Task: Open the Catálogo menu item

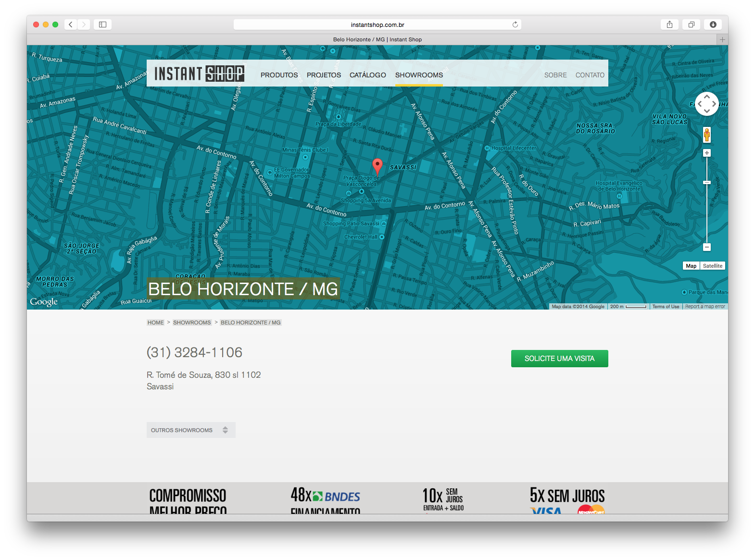Action: (x=368, y=75)
